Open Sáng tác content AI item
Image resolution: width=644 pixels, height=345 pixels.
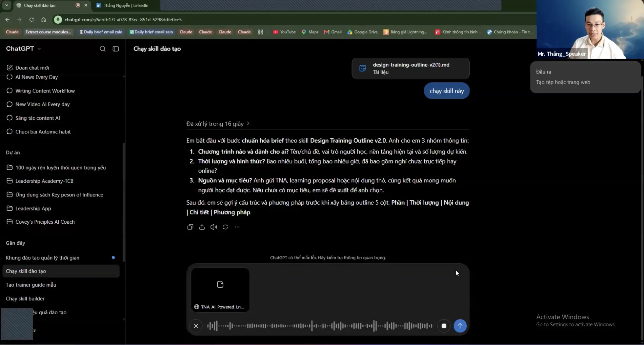33,118
